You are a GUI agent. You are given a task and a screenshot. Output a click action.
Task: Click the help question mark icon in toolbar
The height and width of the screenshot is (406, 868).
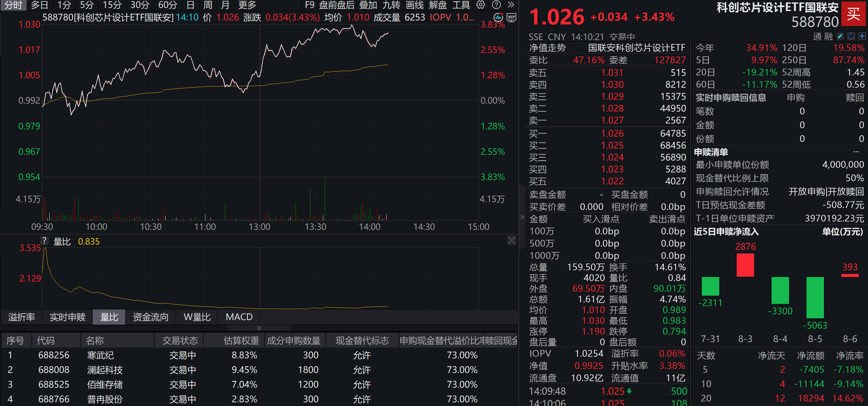tap(496, 5)
